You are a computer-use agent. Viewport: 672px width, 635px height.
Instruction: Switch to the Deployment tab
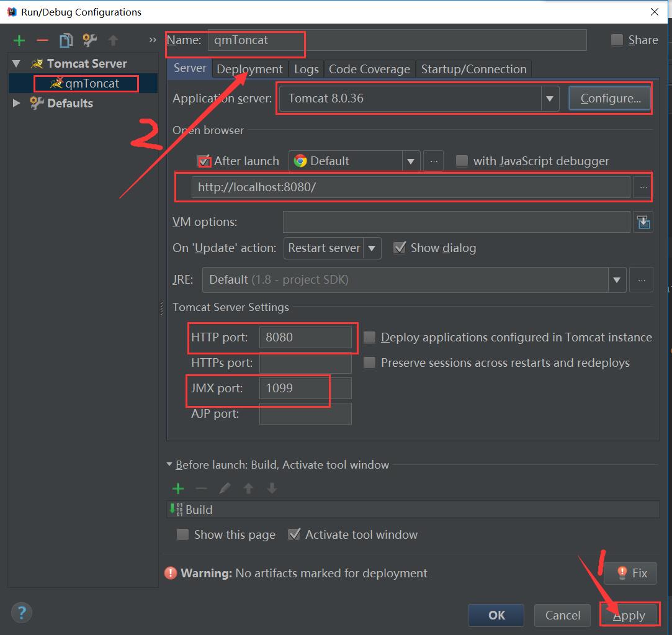pos(250,69)
